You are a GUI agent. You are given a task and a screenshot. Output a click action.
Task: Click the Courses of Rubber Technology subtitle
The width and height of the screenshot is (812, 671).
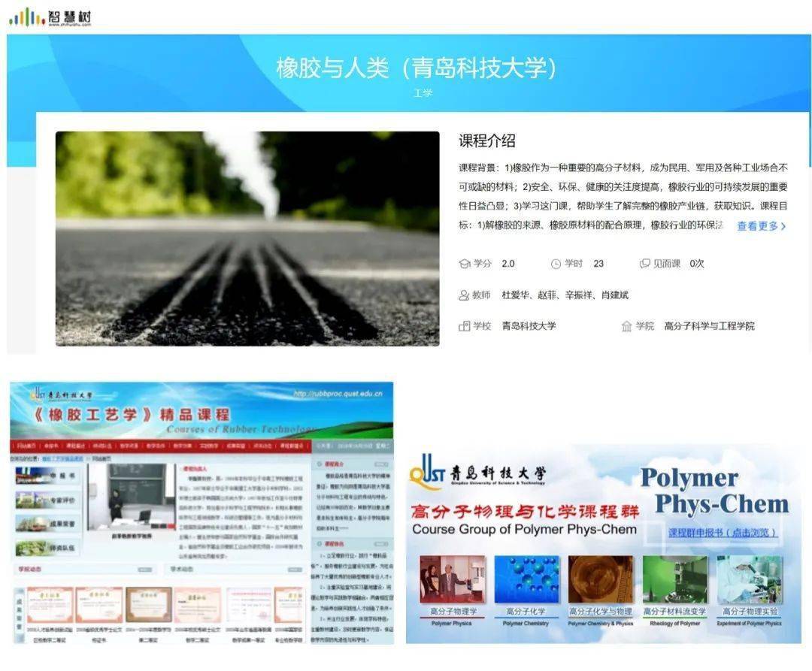click(241, 429)
